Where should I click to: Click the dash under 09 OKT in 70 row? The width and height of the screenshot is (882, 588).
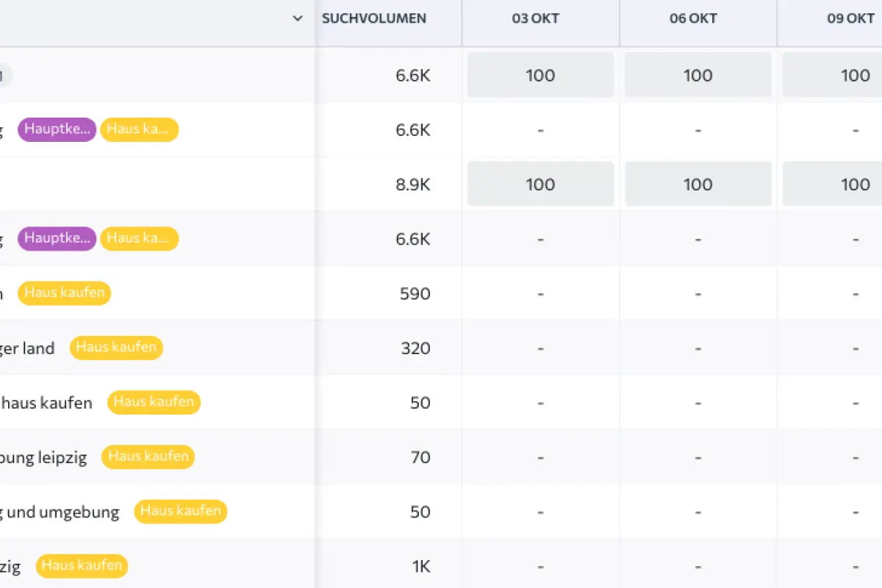856,457
